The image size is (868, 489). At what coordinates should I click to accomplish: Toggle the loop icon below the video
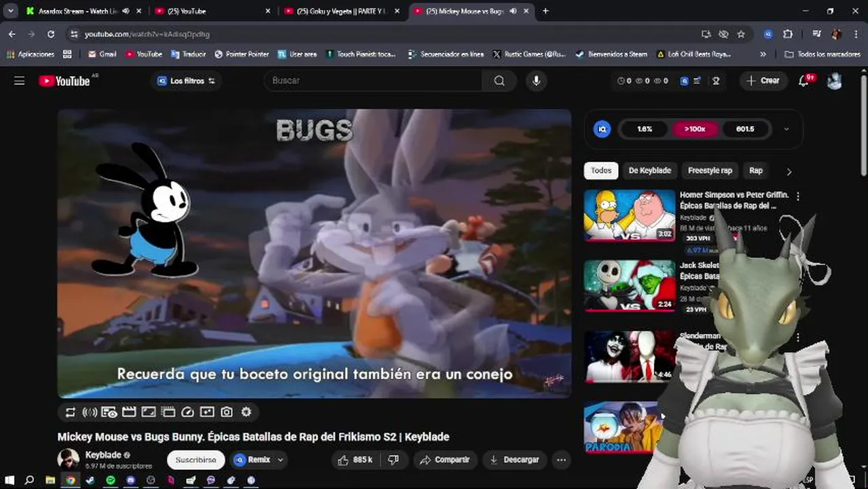click(x=71, y=412)
